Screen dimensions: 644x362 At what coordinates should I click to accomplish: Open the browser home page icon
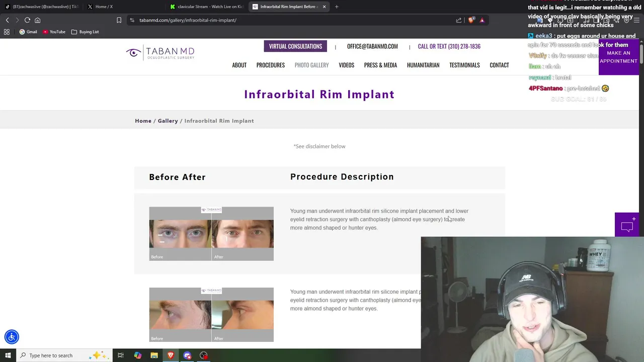[x=37, y=20]
